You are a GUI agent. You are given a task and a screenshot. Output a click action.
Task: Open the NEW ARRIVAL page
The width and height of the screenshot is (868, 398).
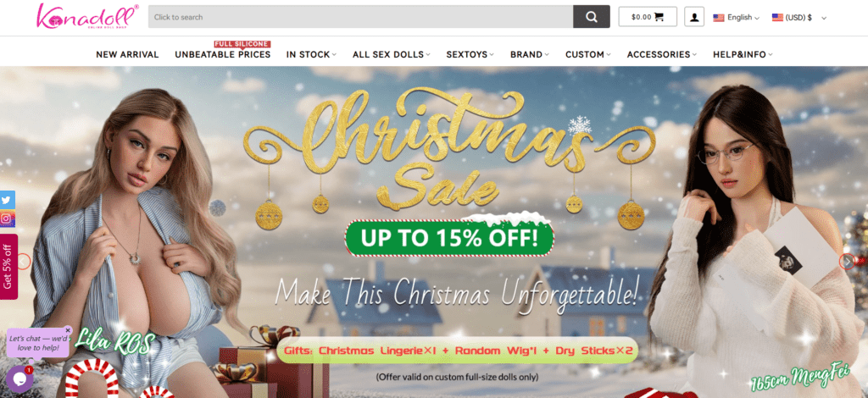coord(127,54)
